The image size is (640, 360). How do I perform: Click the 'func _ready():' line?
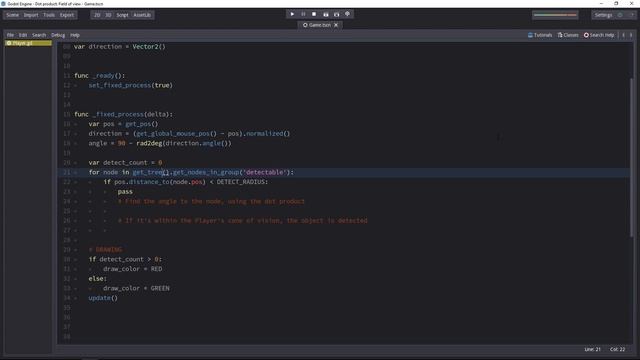click(100, 76)
